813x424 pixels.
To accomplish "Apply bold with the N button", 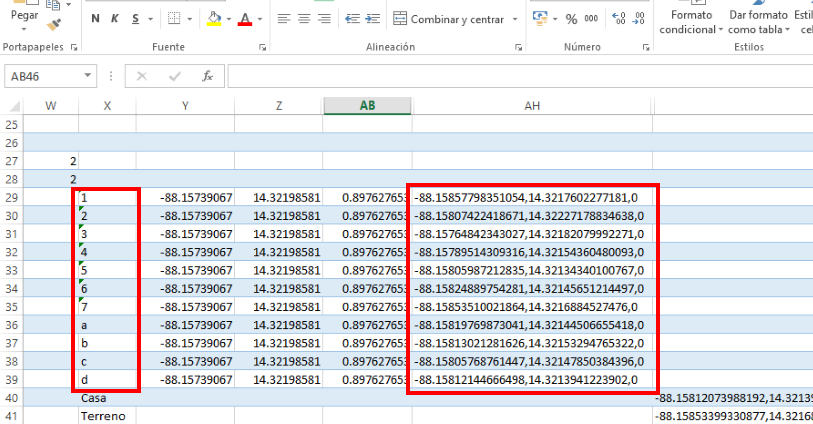I will point(95,19).
